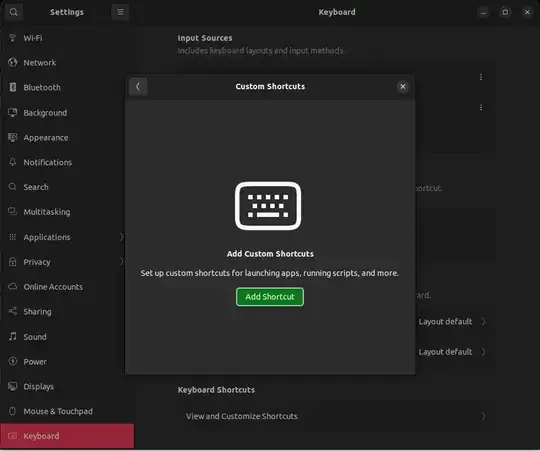
Task: Select Displays in sidebar
Action: (x=67, y=387)
